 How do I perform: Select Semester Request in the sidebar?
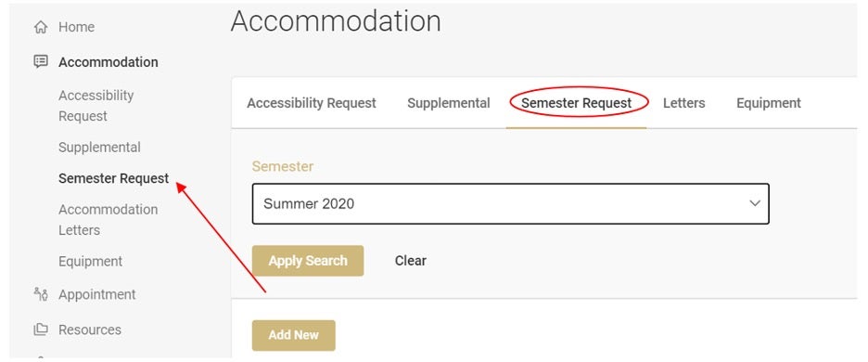(x=113, y=178)
